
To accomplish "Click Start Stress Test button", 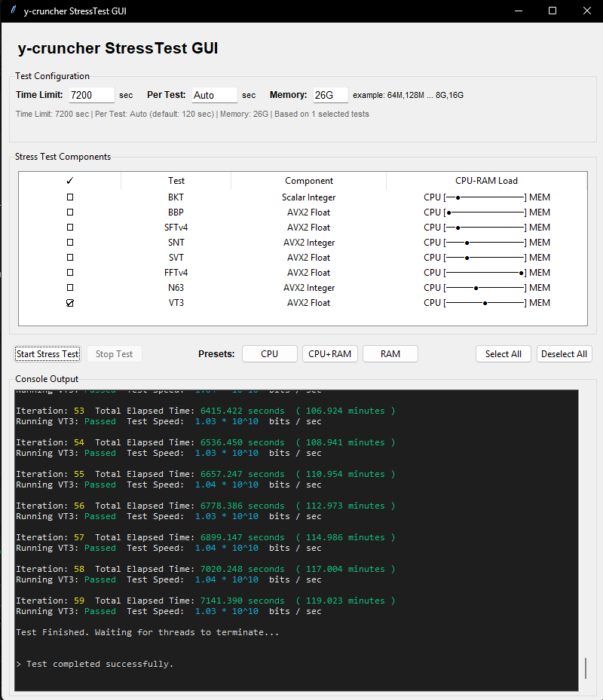I will (47, 354).
